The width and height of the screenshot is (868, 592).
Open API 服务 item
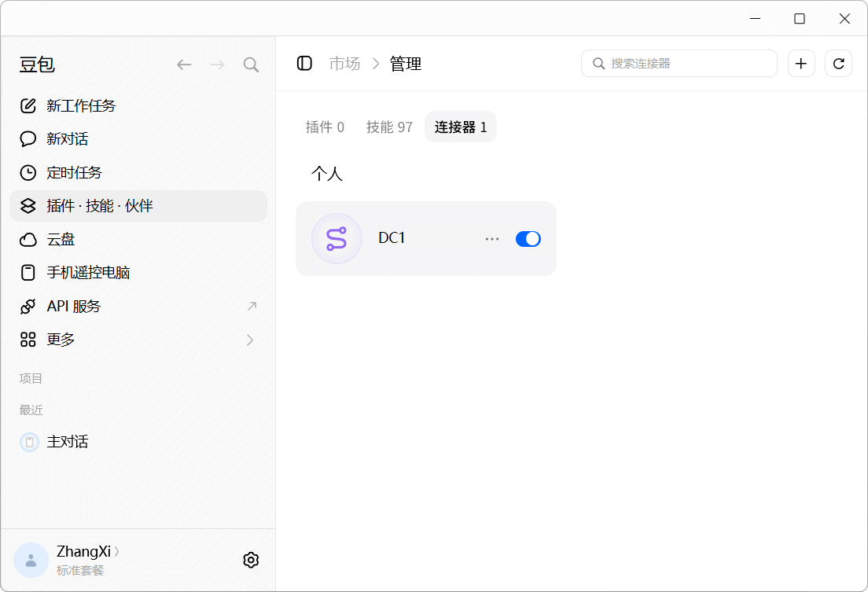coord(138,307)
